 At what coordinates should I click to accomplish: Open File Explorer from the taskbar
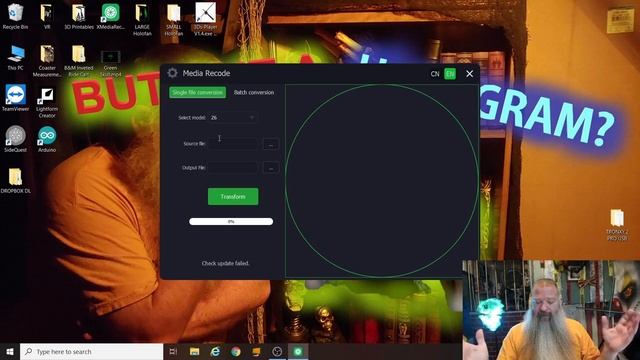pos(194,351)
